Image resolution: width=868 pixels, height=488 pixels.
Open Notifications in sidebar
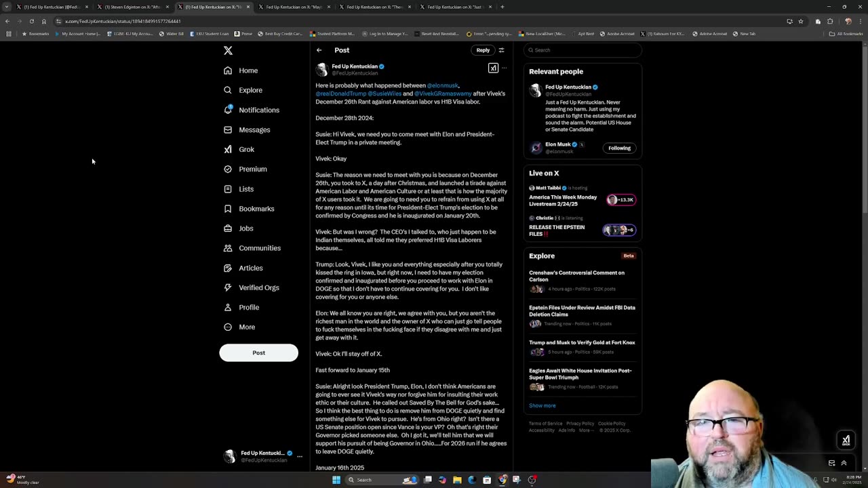tap(251, 110)
